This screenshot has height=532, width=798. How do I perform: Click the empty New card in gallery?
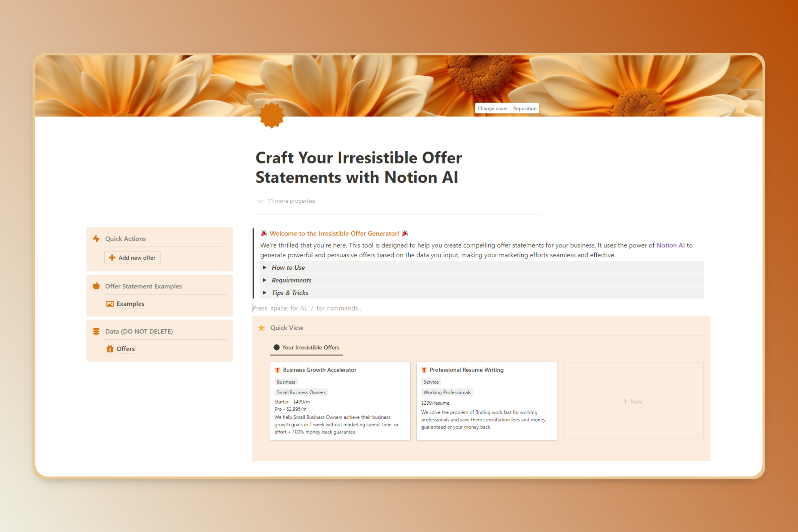click(633, 401)
